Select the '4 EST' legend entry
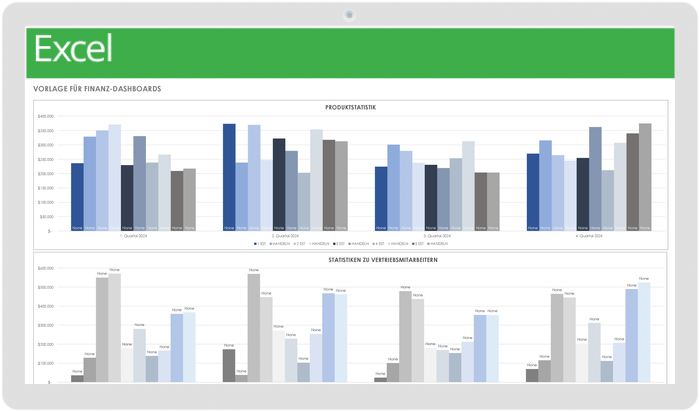 point(378,244)
